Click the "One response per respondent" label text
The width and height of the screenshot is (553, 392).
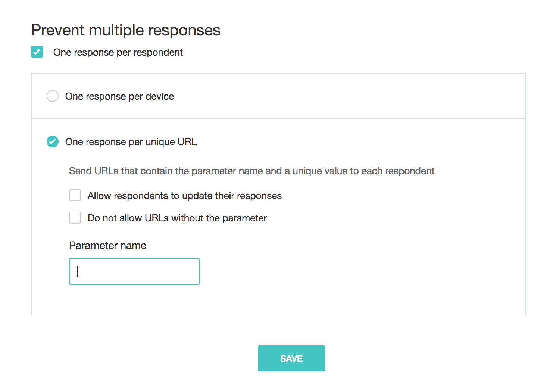(x=118, y=52)
